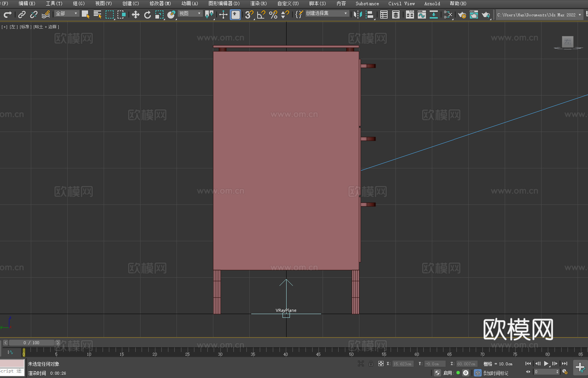Image resolution: width=588 pixels, height=378 pixels.
Task: Click Edit Named Selection Sets icon
Action: (x=299, y=14)
